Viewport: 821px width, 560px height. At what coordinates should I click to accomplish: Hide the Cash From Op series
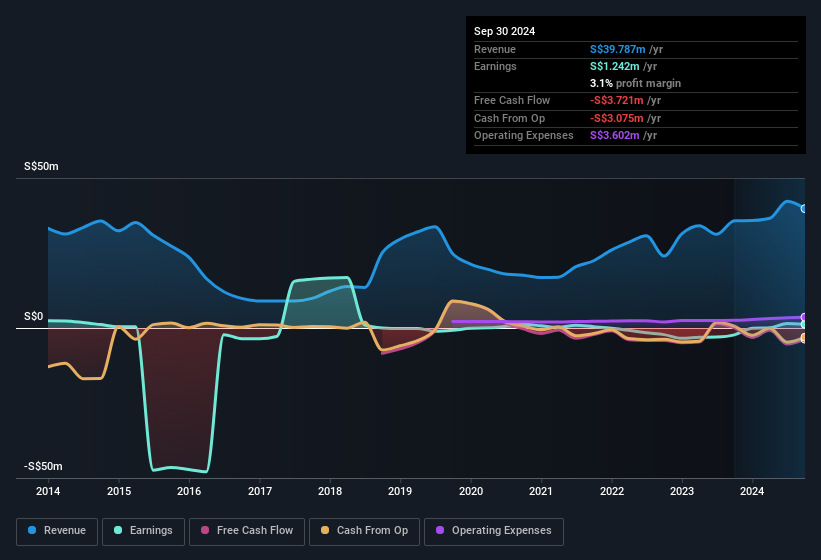pos(365,531)
